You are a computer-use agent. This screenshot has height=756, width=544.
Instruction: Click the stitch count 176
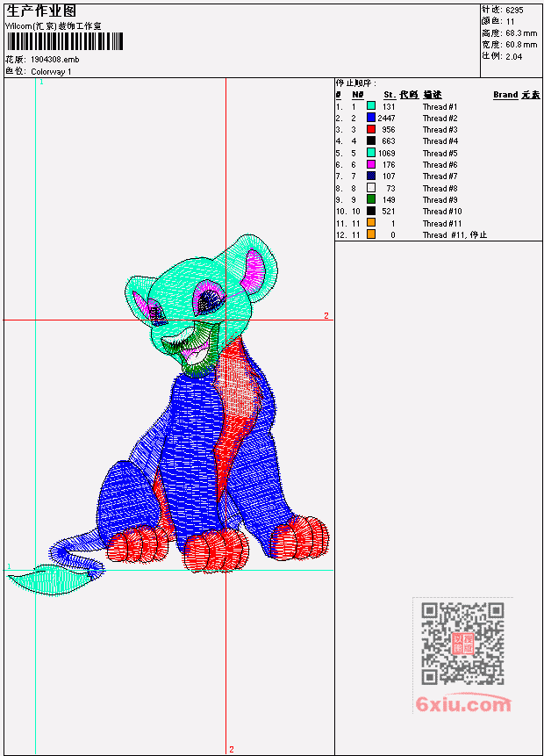click(389, 165)
